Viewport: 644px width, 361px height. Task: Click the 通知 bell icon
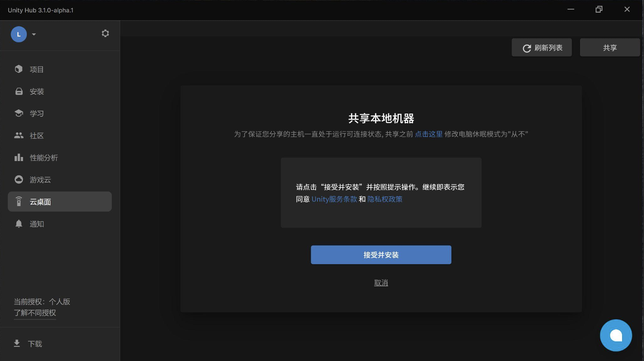click(x=19, y=223)
